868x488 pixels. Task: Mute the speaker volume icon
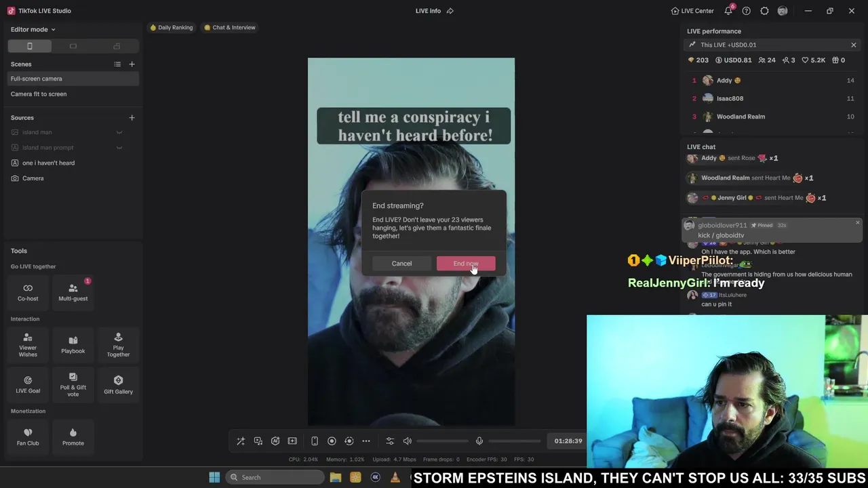[x=408, y=441]
